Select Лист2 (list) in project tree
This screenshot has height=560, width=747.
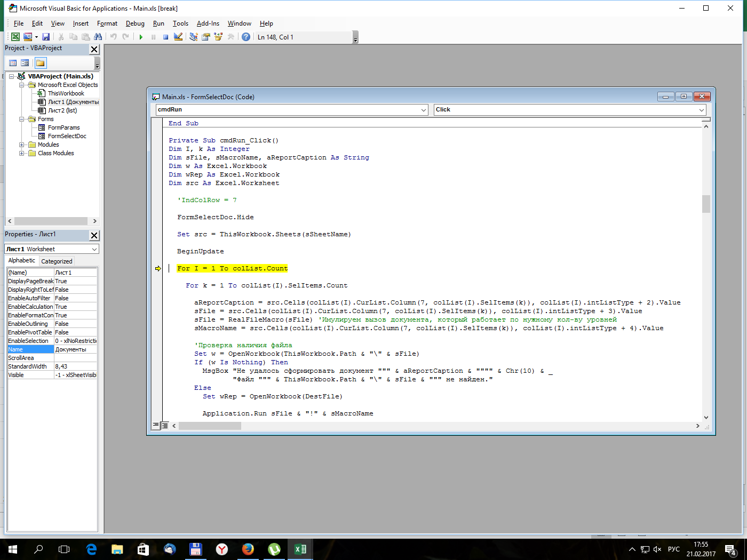coord(62,110)
